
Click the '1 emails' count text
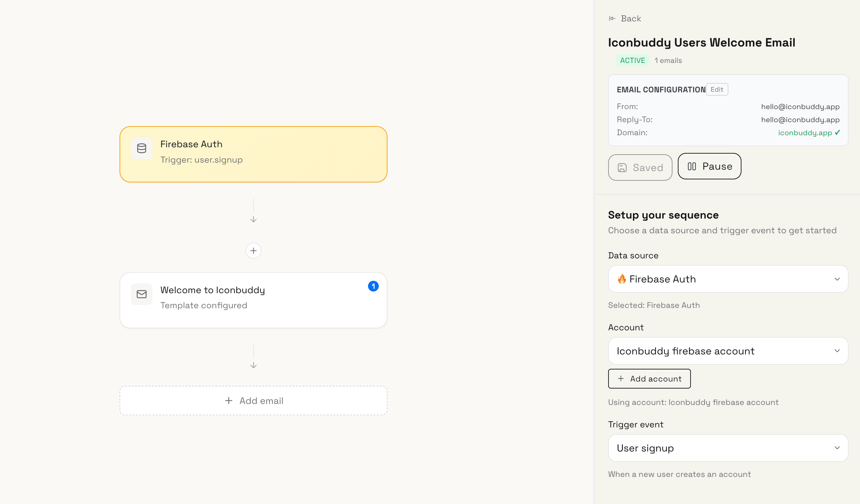point(668,60)
